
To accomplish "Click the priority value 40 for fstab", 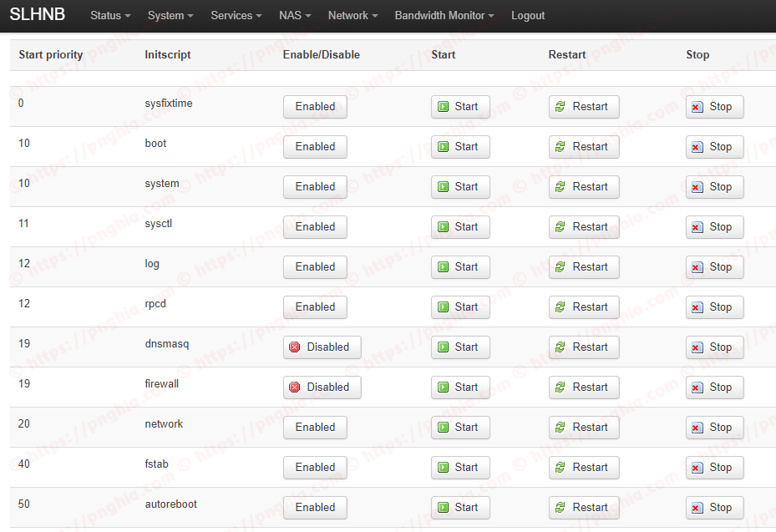I will 23,464.
